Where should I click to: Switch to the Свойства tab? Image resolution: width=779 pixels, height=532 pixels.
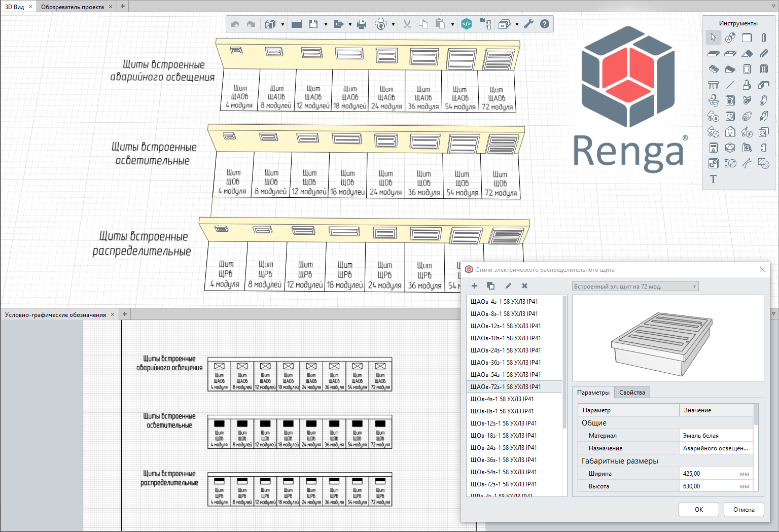tap(632, 393)
